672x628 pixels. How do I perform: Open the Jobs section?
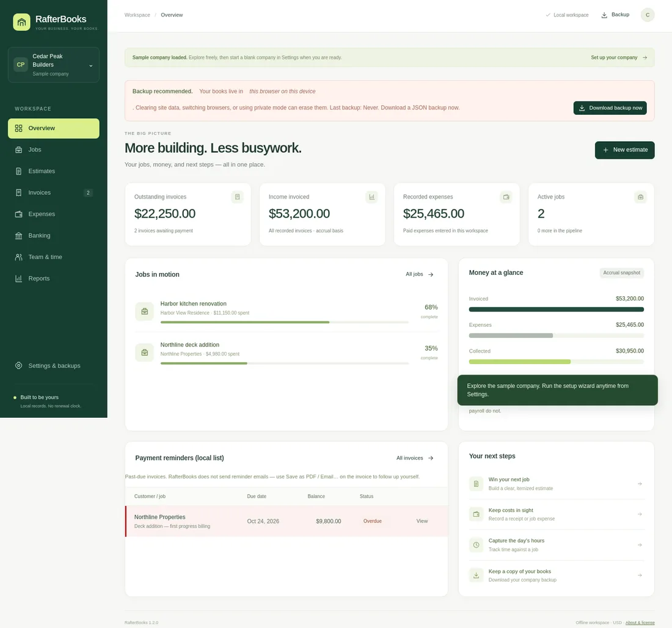54,150
